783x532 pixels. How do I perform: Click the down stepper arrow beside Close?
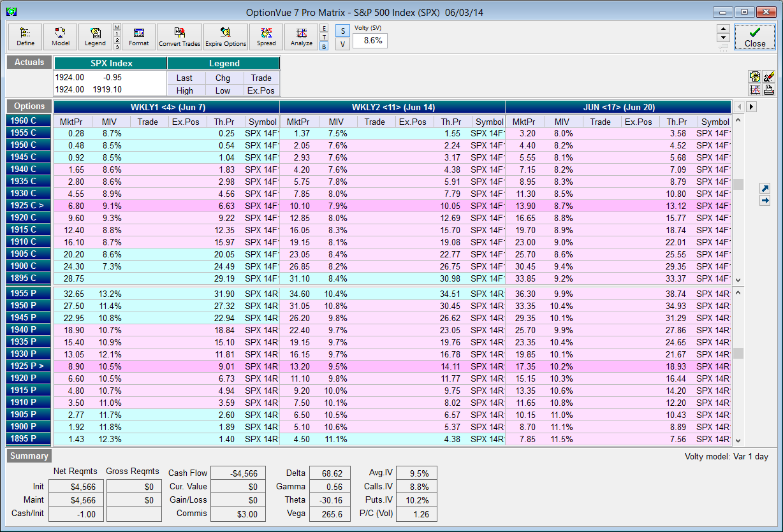click(723, 38)
